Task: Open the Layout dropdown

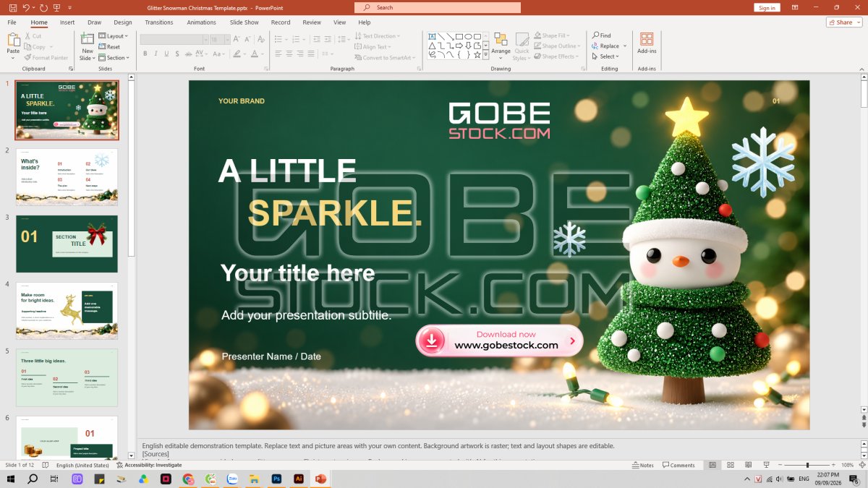Action: click(113, 36)
